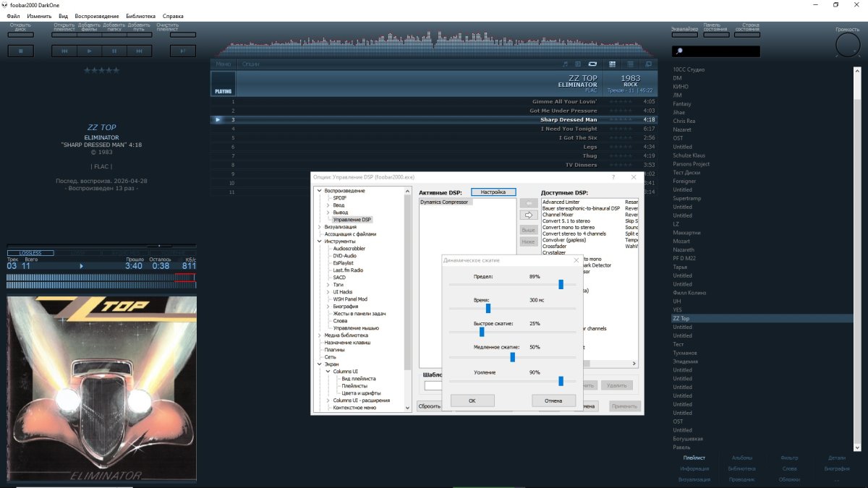The height and width of the screenshot is (488, 868).
Task: Click the repeat loop icon above playlist
Action: click(592, 64)
